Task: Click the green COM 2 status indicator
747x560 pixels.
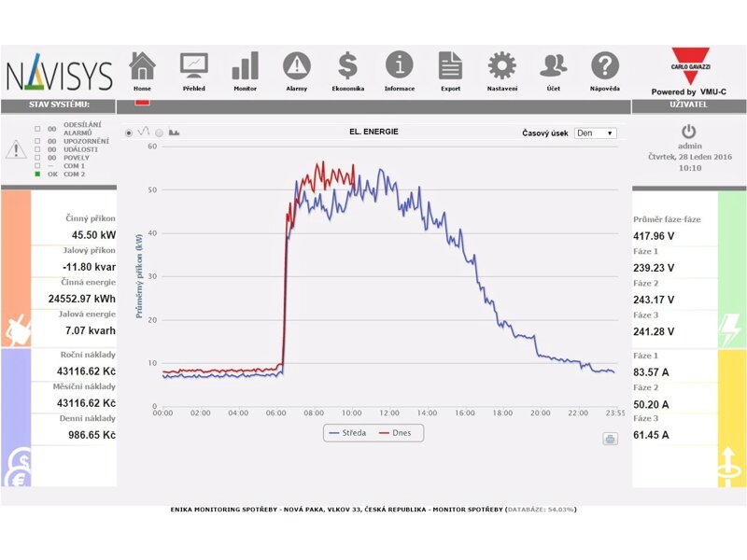Action: point(37,175)
